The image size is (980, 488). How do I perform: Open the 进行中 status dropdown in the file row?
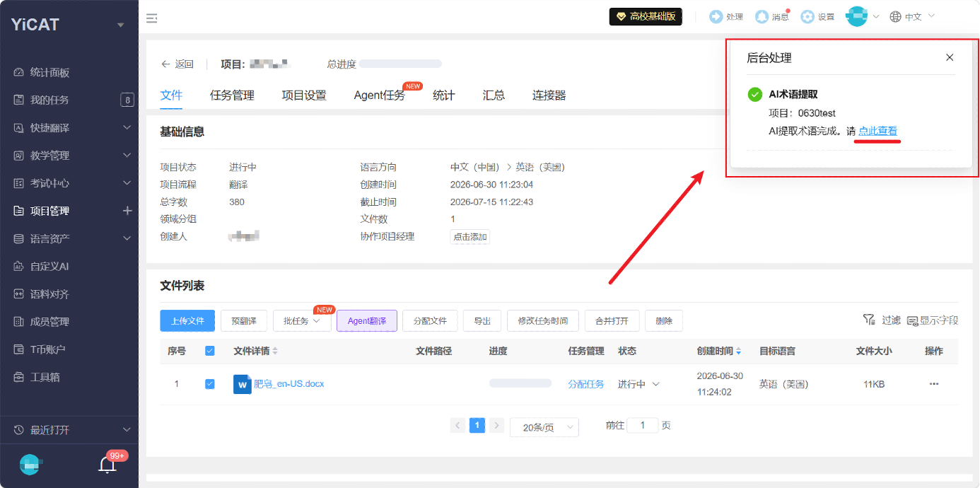pos(638,384)
